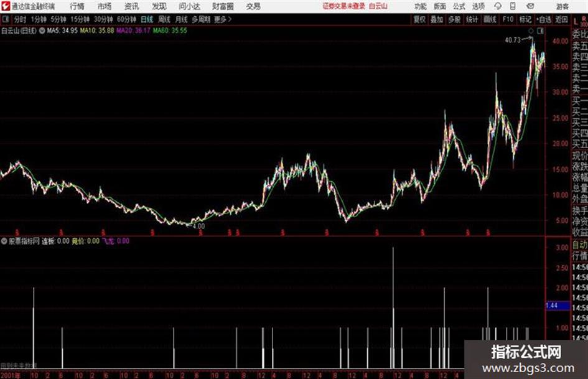Open the 多周期 multi-period view
The width and height of the screenshot is (588, 379).
[200, 19]
